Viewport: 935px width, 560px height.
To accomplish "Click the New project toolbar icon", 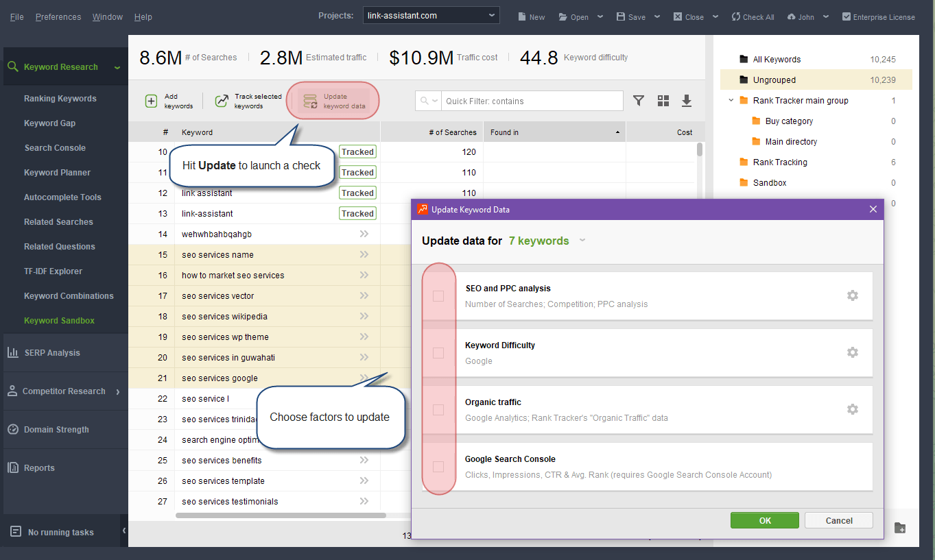I will (x=522, y=16).
